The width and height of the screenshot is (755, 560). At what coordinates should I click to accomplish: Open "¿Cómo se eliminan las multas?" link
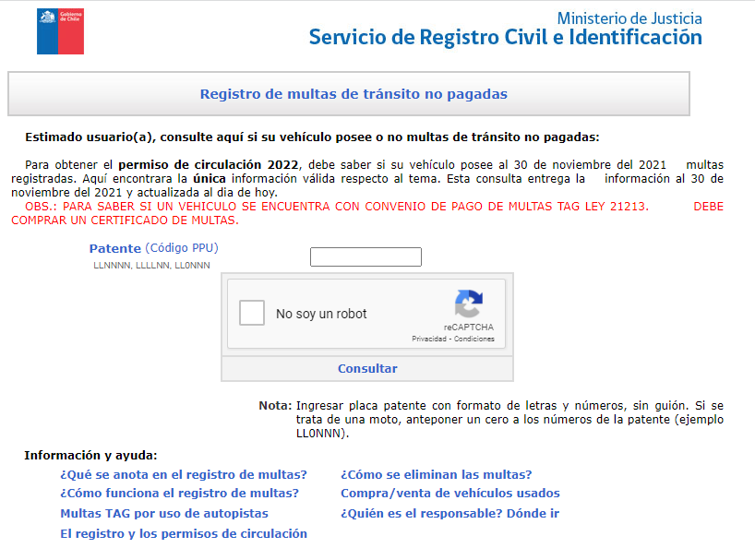436,475
